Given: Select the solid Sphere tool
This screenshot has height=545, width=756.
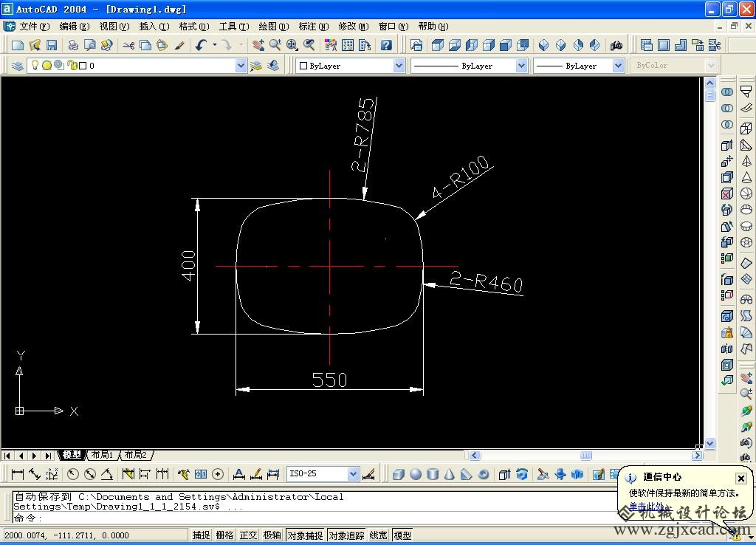Looking at the screenshot, I should click(416, 475).
